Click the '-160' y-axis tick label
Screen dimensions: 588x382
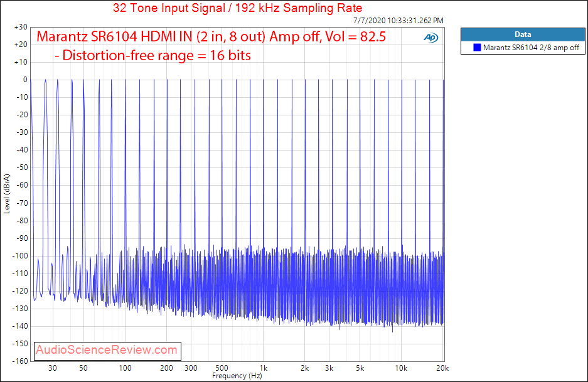tap(20, 361)
